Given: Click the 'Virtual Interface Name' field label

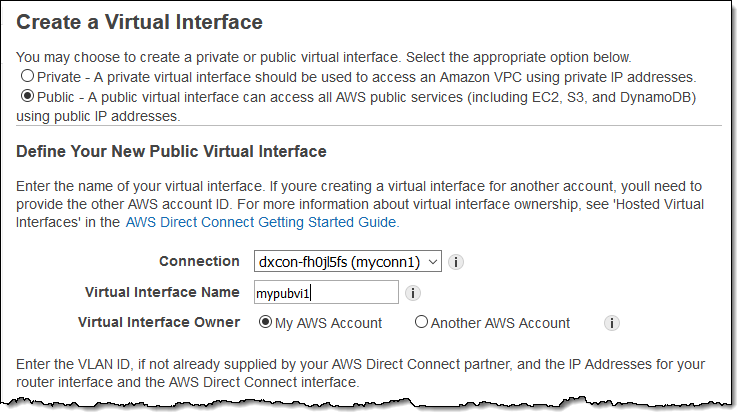Looking at the screenshot, I should tap(163, 292).
